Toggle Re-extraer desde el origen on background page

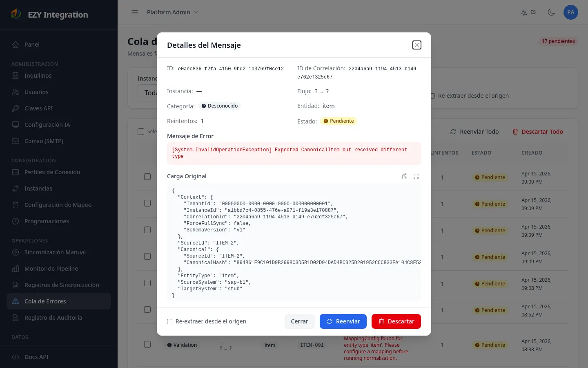433,96
